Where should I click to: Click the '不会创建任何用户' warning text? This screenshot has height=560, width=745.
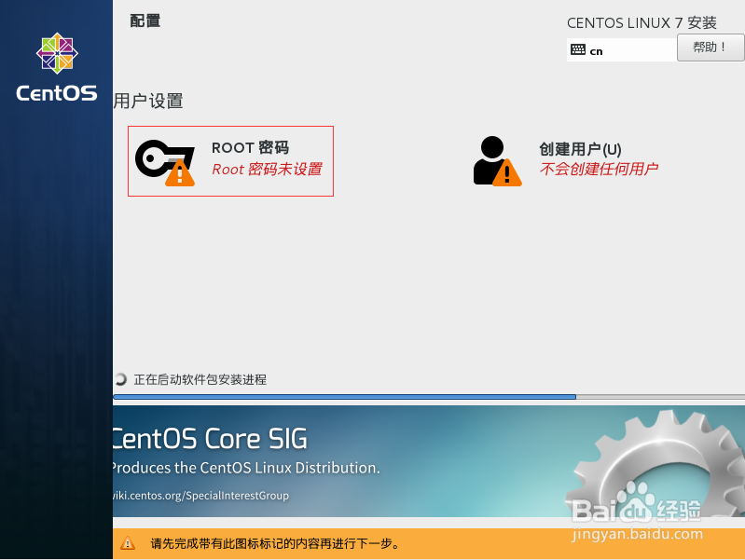coord(600,169)
